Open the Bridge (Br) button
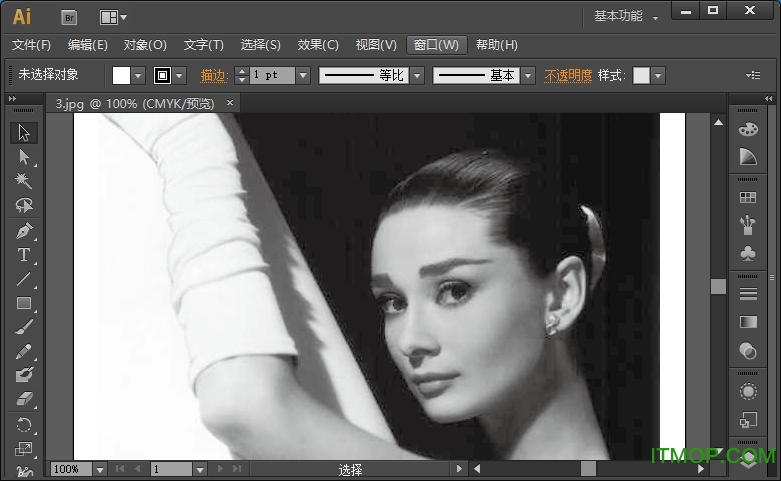Viewport: 781px width, 481px height. 69,17
